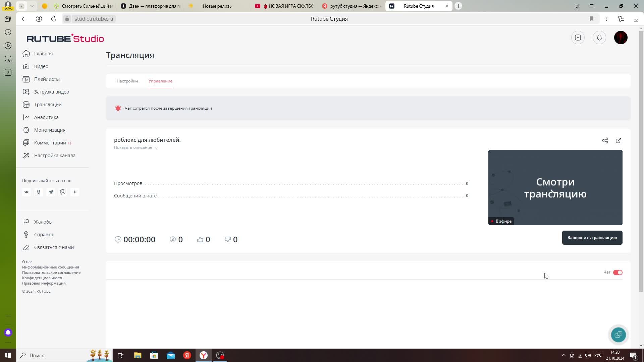
Task: Switch to Новые релизы browser tab
Action: point(217,6)
